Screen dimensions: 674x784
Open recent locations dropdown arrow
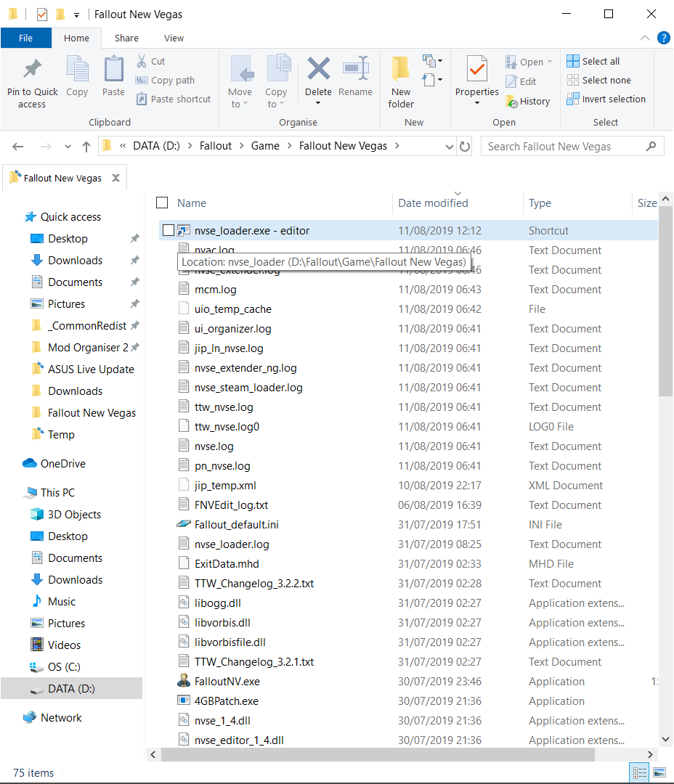pyautogui.click(x=68, y=147)
